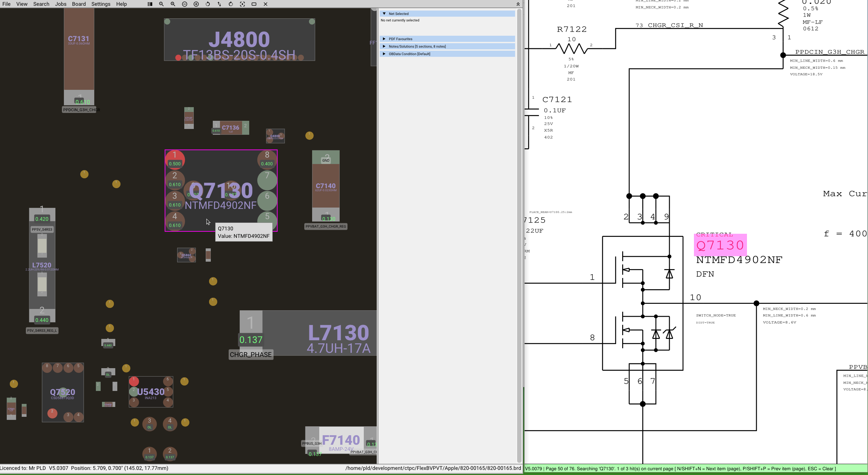Click PPDCIN_G3H_CHGR net name in schematic
The image size is (868, 475).
pyautogui.click(x=830, y=52)
